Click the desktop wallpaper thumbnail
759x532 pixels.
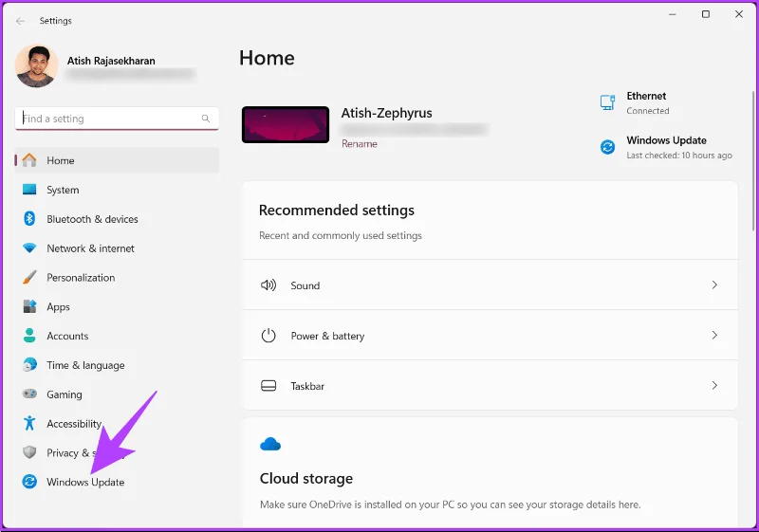[286, 124]
